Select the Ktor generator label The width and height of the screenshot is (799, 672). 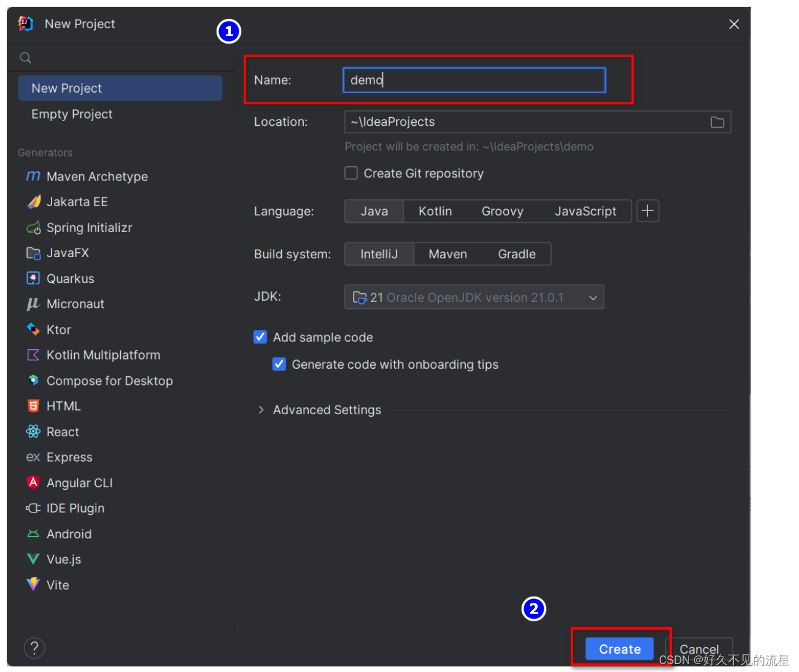tap(59, 330)
